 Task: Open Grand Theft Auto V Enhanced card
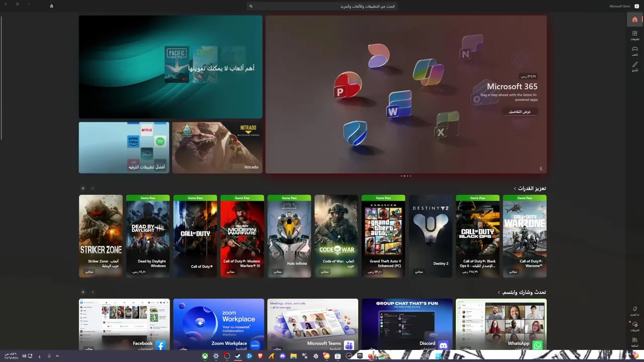pos(383,236)
